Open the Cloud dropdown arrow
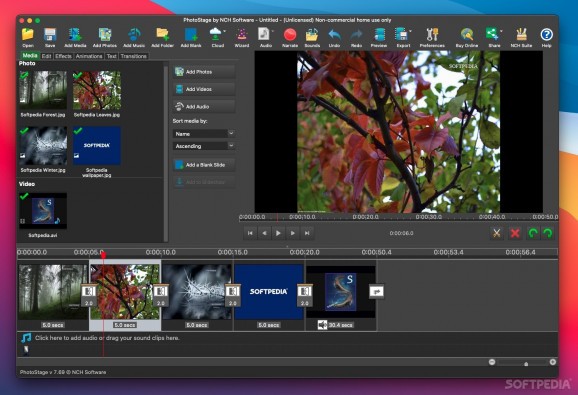The image size is (578, 395). 224,31
